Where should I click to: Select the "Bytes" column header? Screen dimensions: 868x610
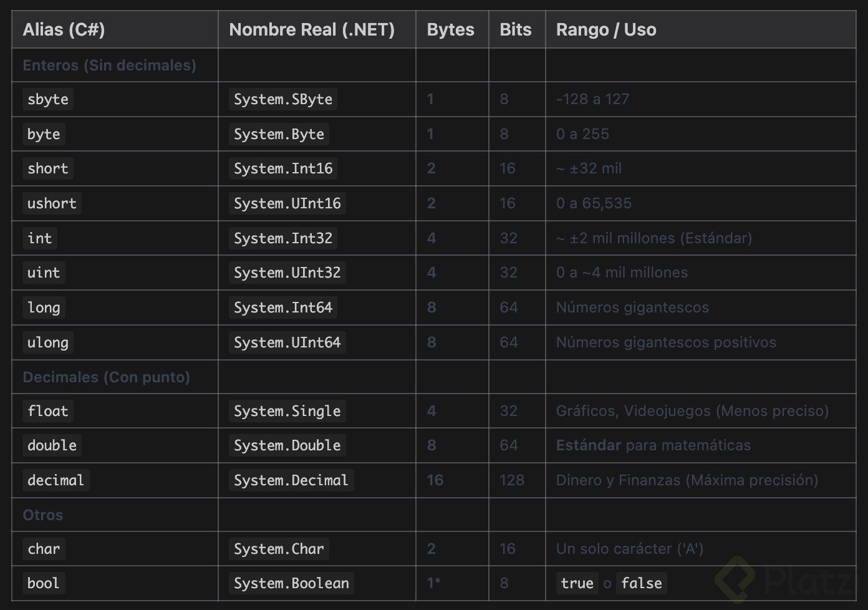point(450,30)
